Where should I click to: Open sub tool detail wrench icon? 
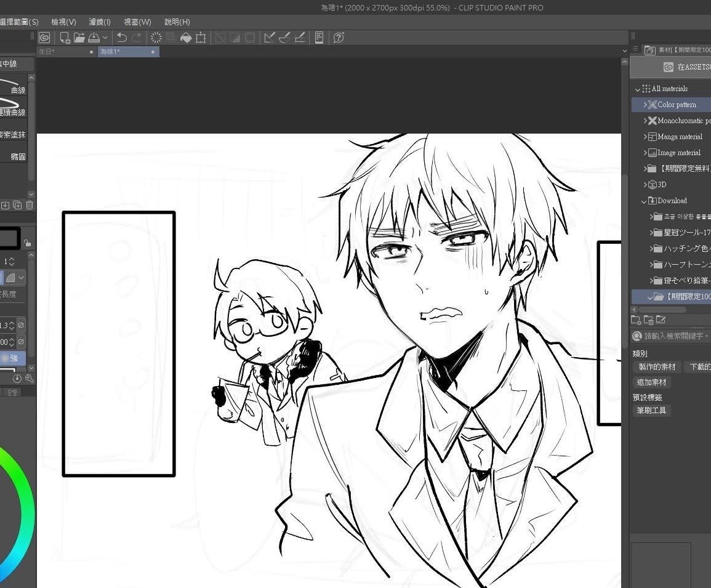coord(30,379)
